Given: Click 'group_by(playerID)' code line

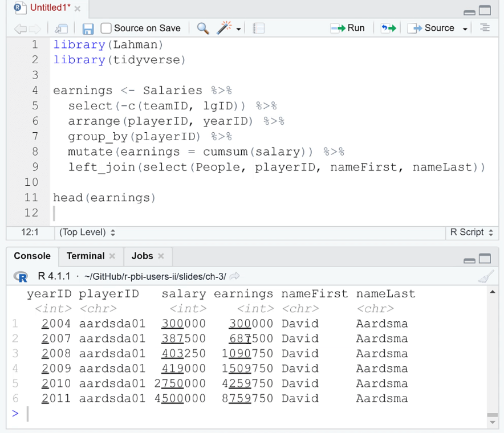Looking at the screenshot, I should point(135,137).
